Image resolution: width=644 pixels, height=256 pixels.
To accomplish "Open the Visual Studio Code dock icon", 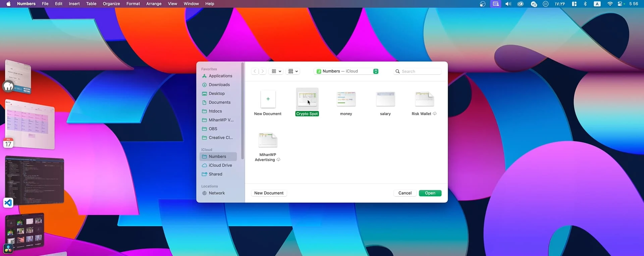I will (x=8, y=203).
